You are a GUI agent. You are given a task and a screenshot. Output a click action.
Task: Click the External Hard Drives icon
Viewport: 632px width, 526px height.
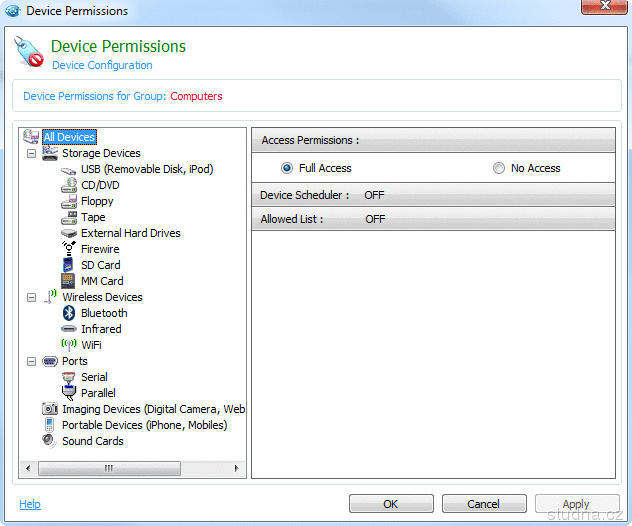point(69,233)
